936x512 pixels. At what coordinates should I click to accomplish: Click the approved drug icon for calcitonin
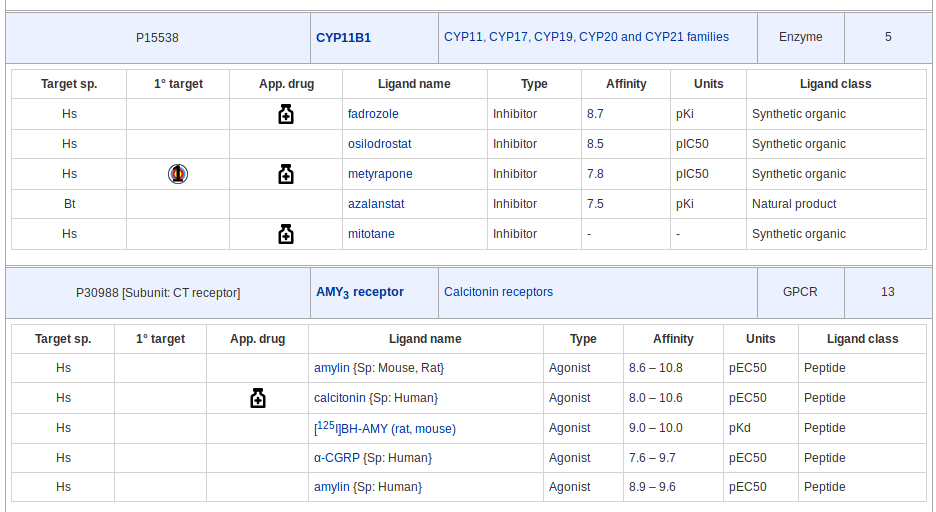258,398
